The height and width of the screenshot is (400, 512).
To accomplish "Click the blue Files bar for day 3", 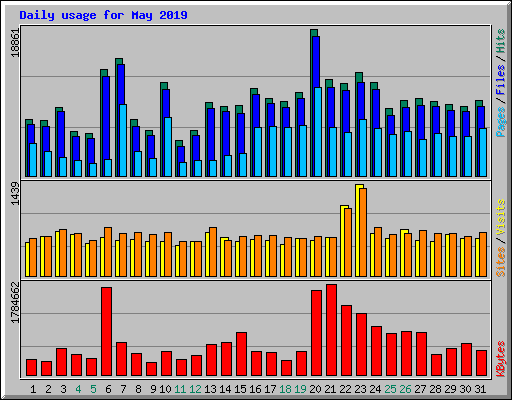I will tap(61, 134).
